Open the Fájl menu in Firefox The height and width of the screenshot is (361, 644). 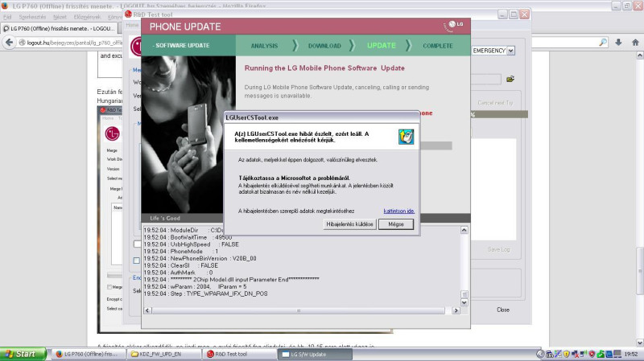tap(7, 17)
